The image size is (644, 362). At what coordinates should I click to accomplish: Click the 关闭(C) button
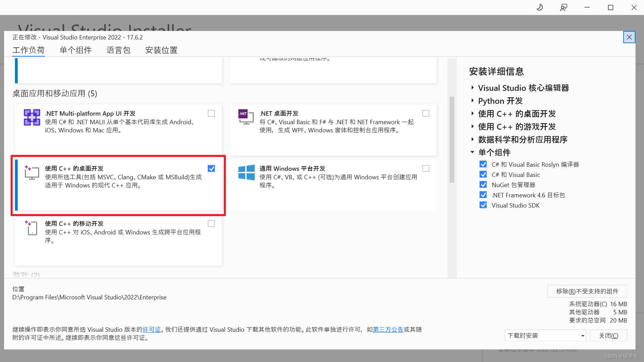click(609, 335)
